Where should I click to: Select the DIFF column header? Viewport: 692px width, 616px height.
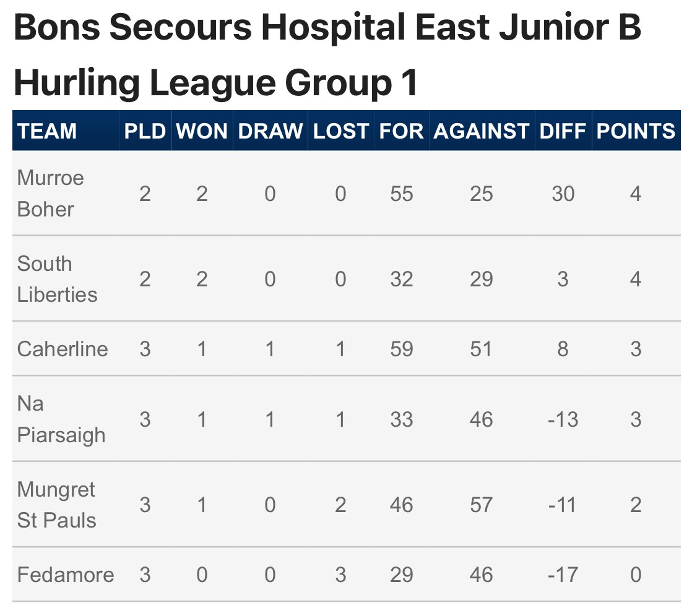[x=563, y=131]
